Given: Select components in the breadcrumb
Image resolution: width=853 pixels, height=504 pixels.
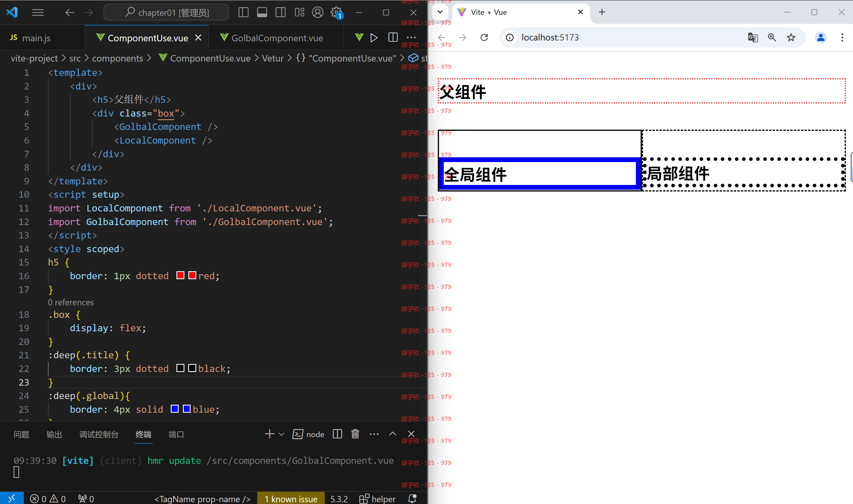Looking at the screenshot, I should coord(117,58).
